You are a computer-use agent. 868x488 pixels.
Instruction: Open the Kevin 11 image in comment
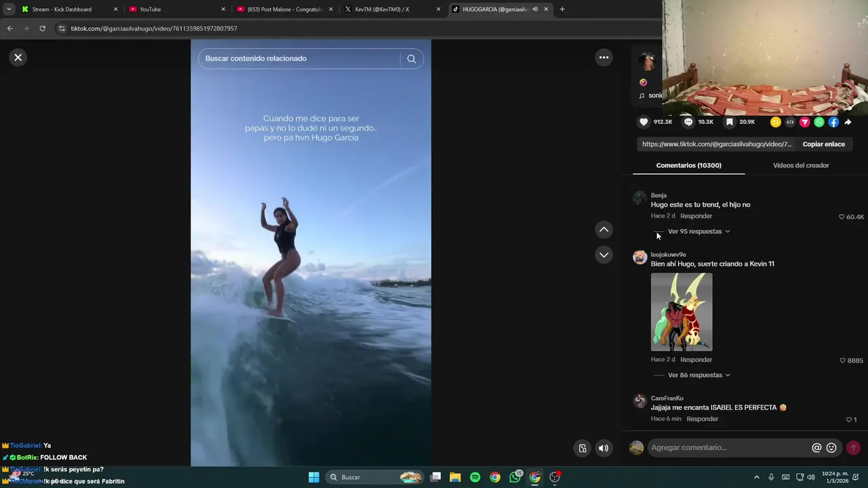tap(682, 312)
